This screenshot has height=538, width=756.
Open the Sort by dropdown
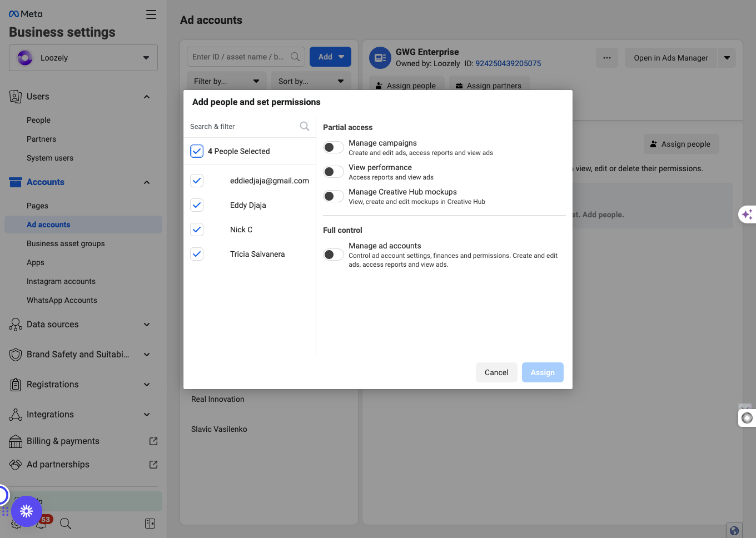pos(311,81)
